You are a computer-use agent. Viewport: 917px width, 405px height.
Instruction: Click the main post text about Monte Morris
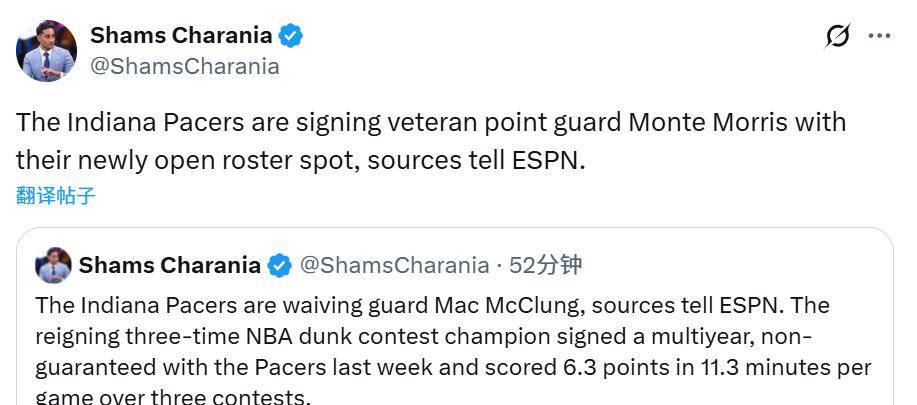pos(430,140)
